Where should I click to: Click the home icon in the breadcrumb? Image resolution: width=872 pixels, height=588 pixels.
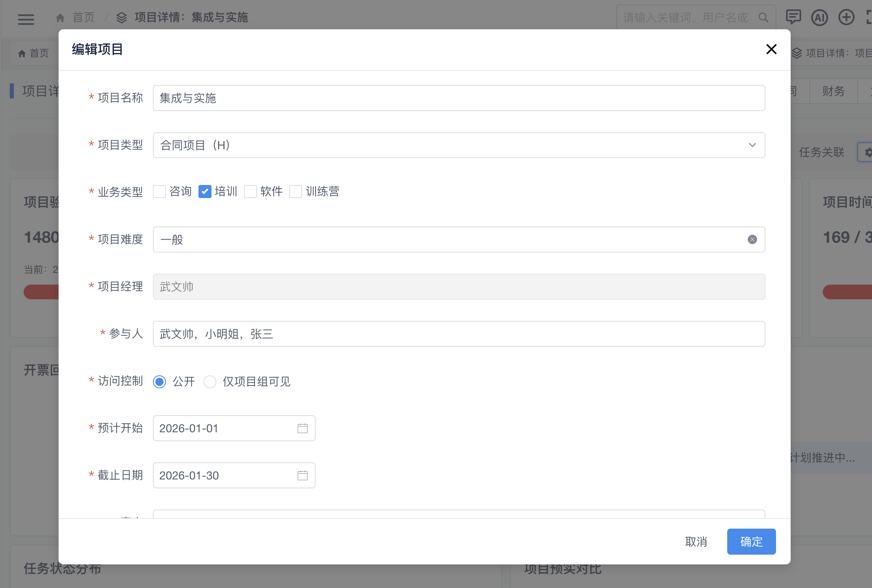point(60,17)
